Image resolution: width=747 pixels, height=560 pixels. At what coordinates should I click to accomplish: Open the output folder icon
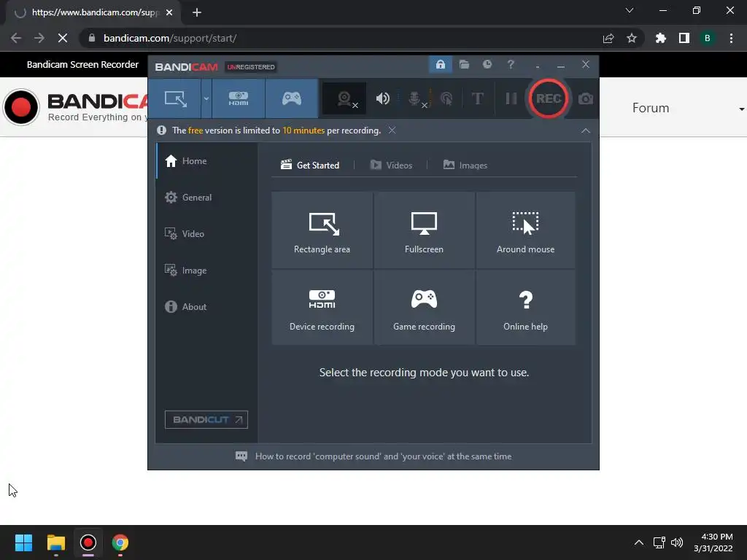[464, 64]
